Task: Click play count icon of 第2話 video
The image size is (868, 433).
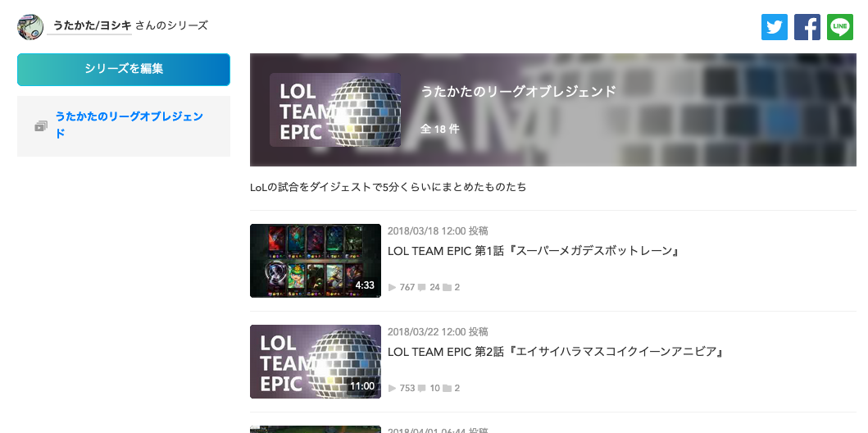Action: 392,388
